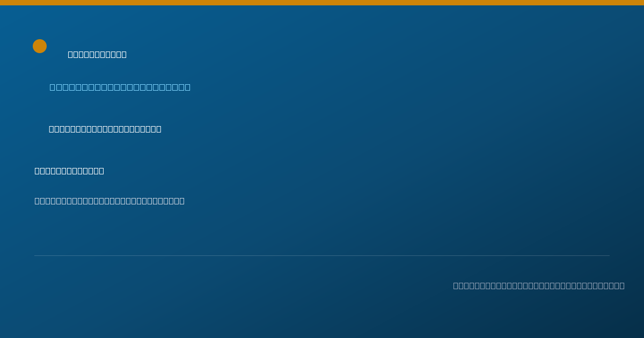The height and width of the screenshot is (338, 644).
Task: Click the first glyph of the line under the blue line
Action: pyautogui.click(x=52, y=129)
